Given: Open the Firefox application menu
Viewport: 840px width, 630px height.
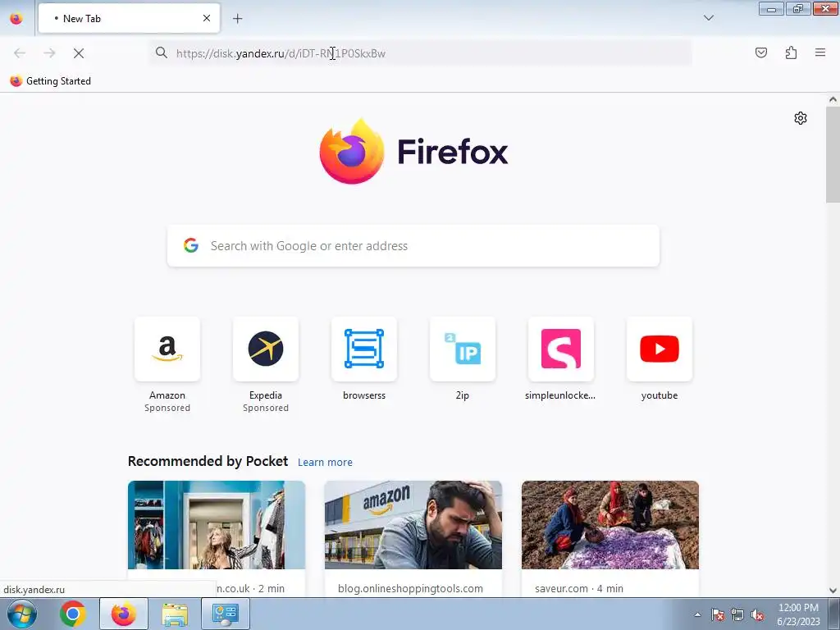Looking at the screenshot, I should pyautogui.click(x=820, y=52).
